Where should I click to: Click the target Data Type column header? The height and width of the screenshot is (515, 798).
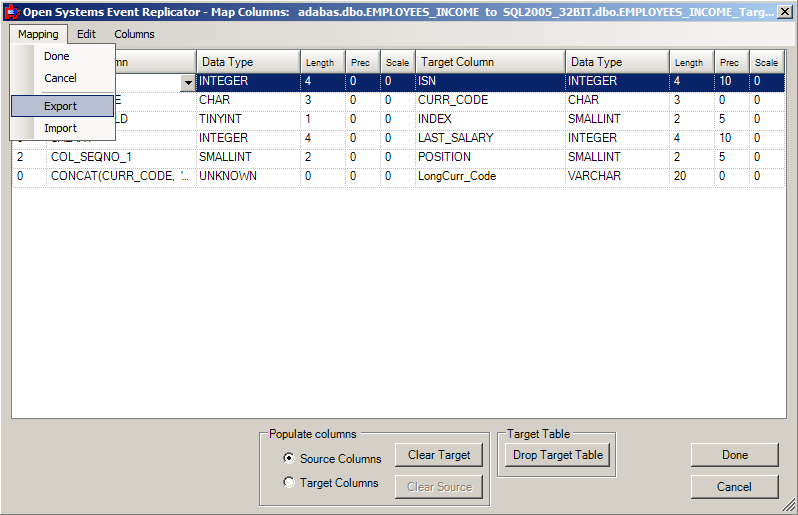(x=617, y=62)
